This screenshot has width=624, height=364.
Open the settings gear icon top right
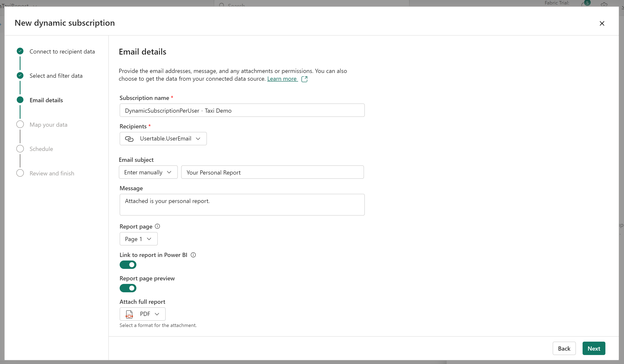click(604, 4)
